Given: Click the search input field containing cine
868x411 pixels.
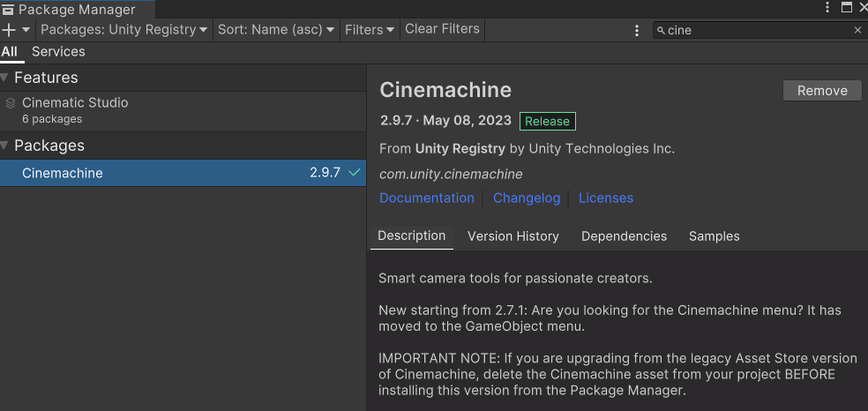Looking at the screenshot, I should 759,30.
